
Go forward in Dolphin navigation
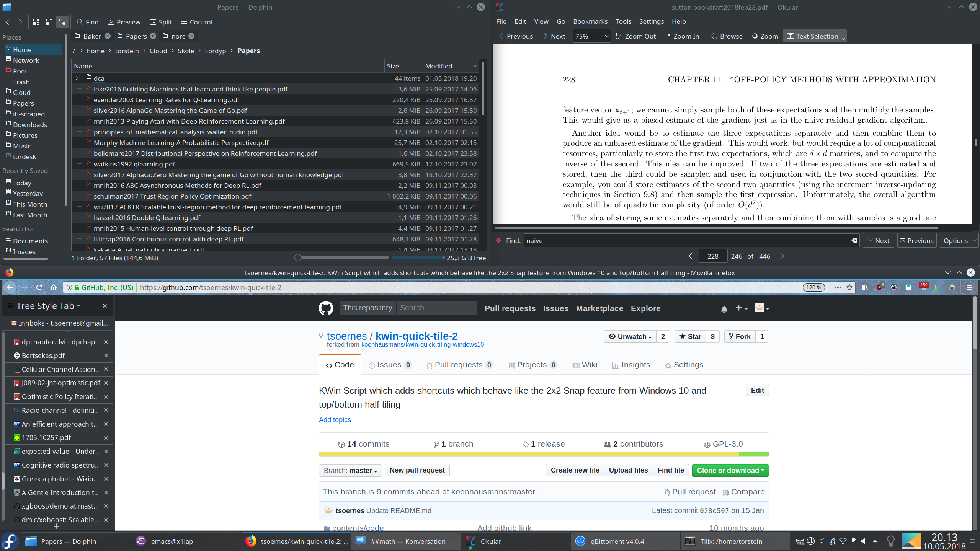pyautogui.click(x=20, y=22)
